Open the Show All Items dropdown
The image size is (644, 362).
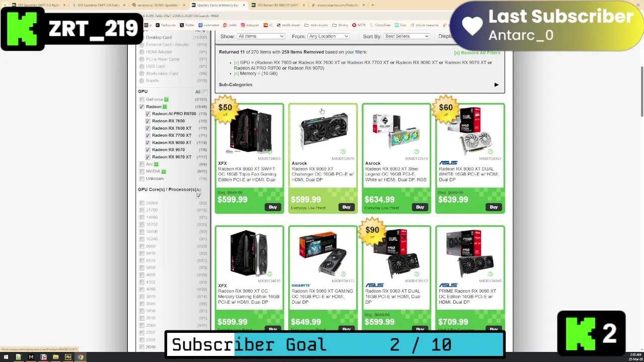click(x=261, y=36)
